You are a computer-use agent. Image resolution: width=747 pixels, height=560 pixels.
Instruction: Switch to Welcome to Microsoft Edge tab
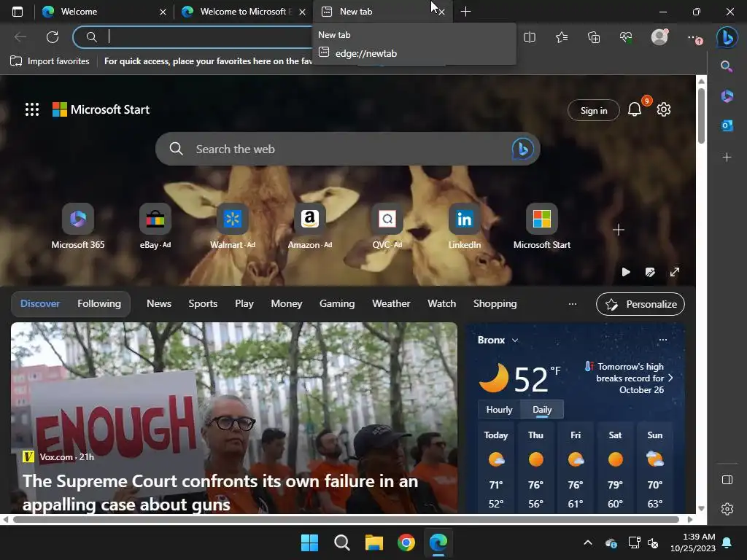point(237,12)
